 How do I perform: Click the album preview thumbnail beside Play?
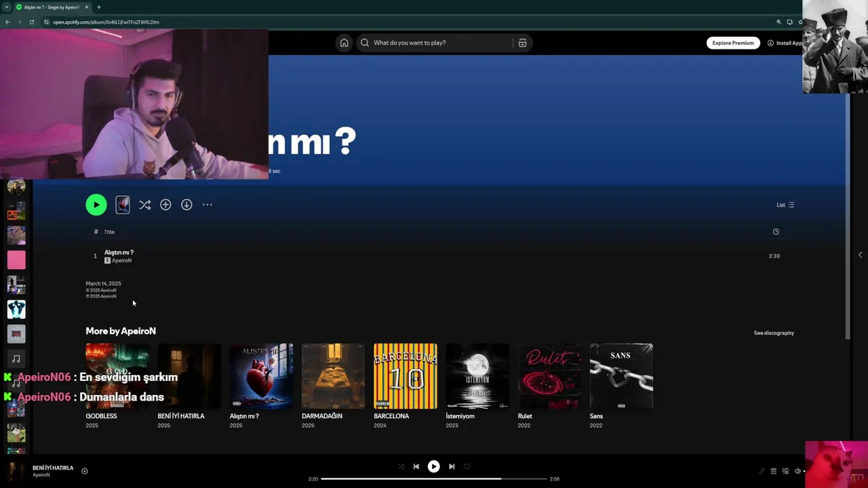pyautogui.click(x=123, y=205)
